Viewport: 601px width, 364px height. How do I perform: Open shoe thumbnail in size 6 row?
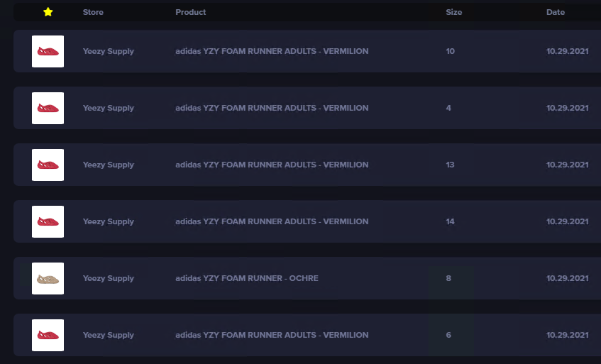(48, 335)
